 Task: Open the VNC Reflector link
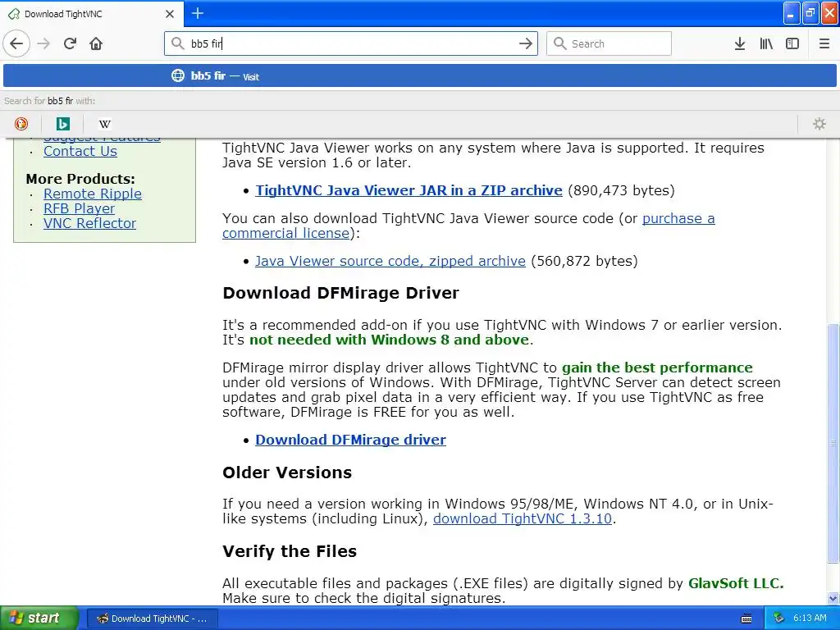click(89, 223)
